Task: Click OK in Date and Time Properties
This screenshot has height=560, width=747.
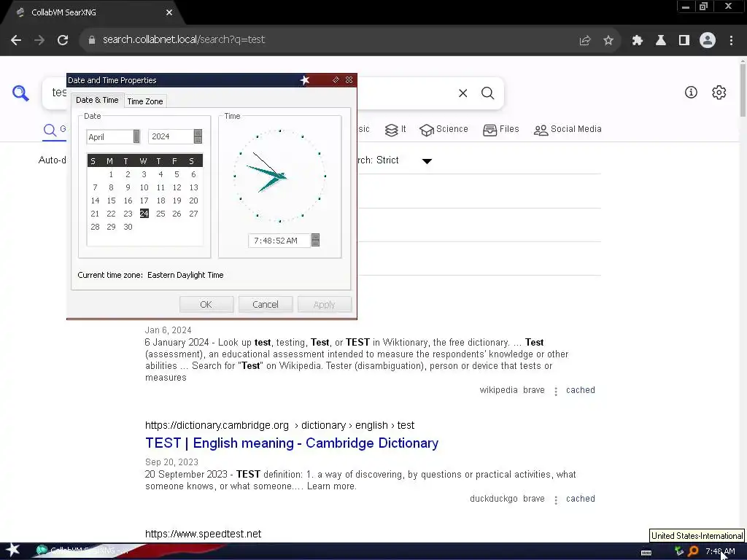Action: pyautogui.click(x=206, y=304)
